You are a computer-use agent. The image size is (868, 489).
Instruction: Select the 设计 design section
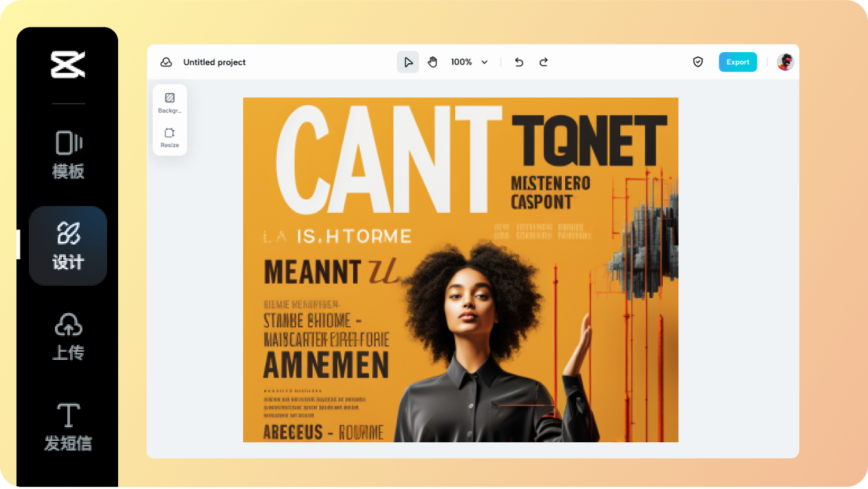(x=68, y=246)
